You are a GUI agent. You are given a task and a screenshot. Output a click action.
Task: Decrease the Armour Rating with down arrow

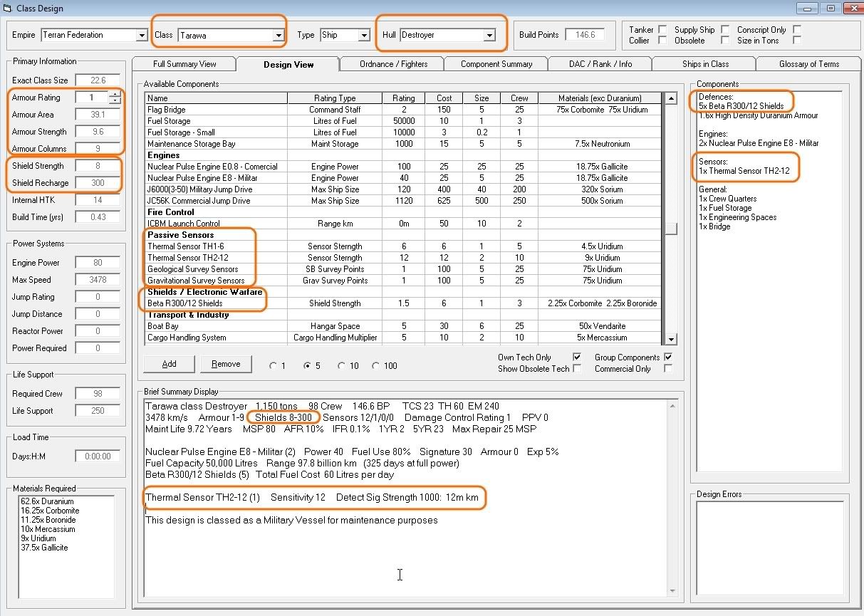[x=115, y=101]
